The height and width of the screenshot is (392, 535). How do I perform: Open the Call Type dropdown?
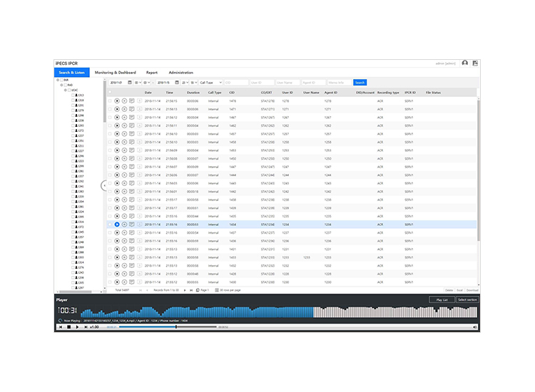[x=211, y=83]
